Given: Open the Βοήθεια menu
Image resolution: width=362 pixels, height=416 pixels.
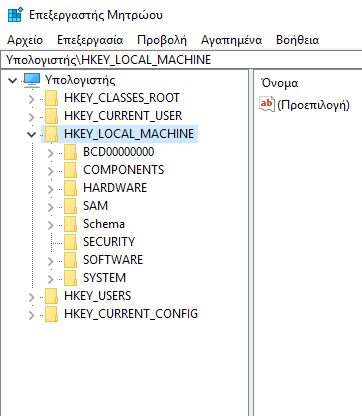Looking at the screenshot, I should [298, 40].
